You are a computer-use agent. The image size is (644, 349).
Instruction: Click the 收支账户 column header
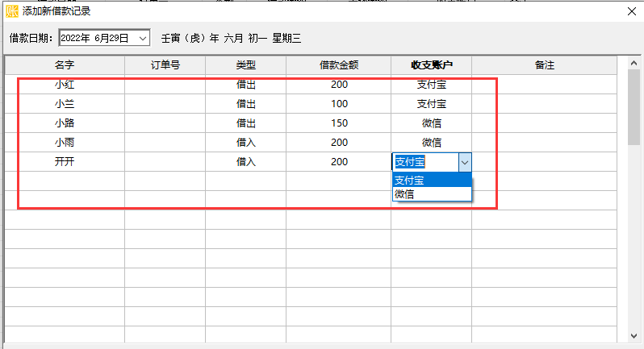431,65
